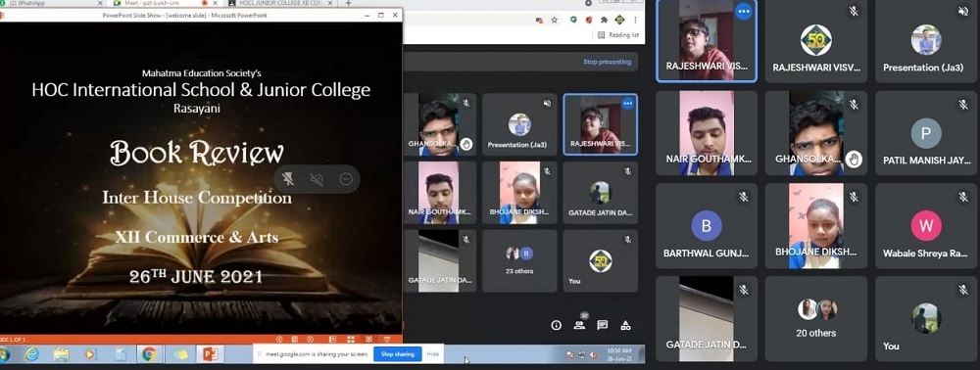980x370 pixels.
Task: Open Internet Explorer from taskbar
Action: [x=31, y=354]
